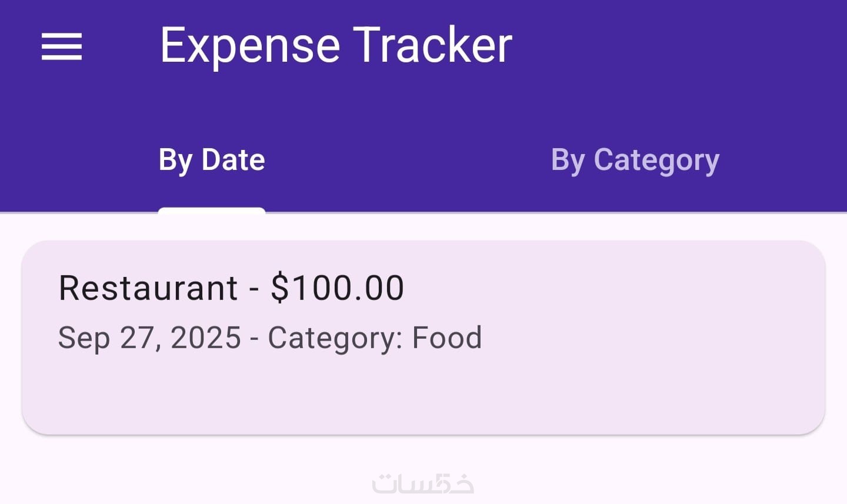Click the Arabic watermark logo
Viewport: 847px width, 504px height.
click(x=423, y=484)
